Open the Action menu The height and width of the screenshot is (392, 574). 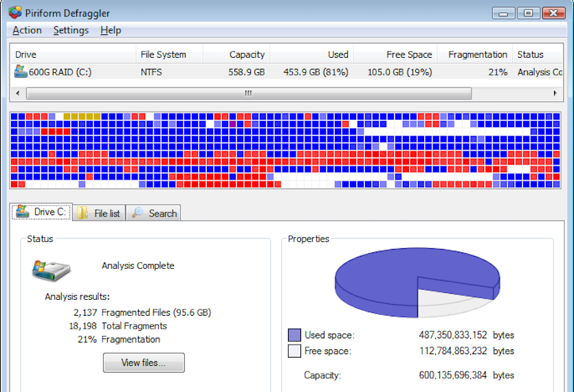[27, 30]
